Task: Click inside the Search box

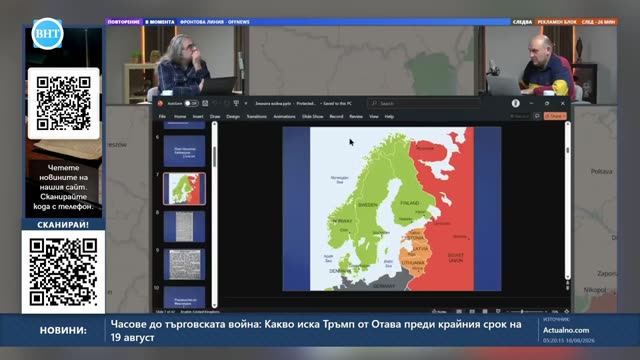Action: coord(423,104)
